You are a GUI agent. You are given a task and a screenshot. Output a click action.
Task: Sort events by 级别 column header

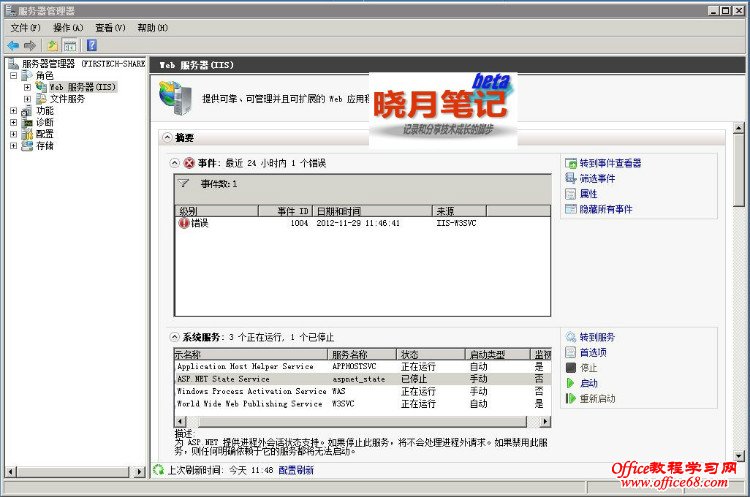[x=217, y=211]
